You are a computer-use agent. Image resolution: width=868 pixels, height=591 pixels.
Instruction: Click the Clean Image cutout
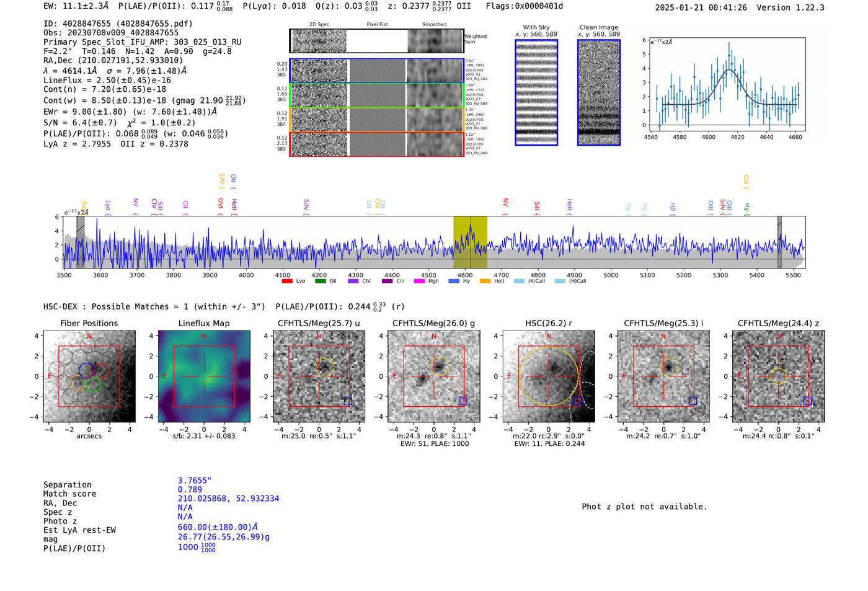pos(599,92)
